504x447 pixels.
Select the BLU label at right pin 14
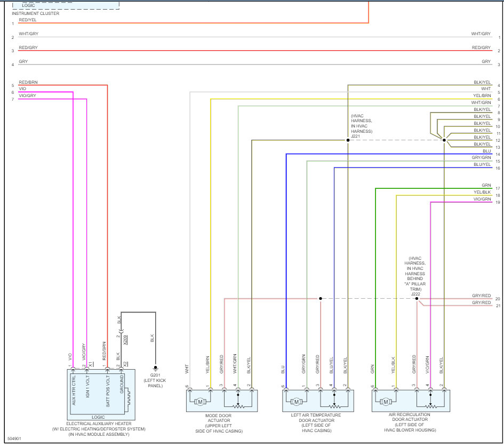486,151
